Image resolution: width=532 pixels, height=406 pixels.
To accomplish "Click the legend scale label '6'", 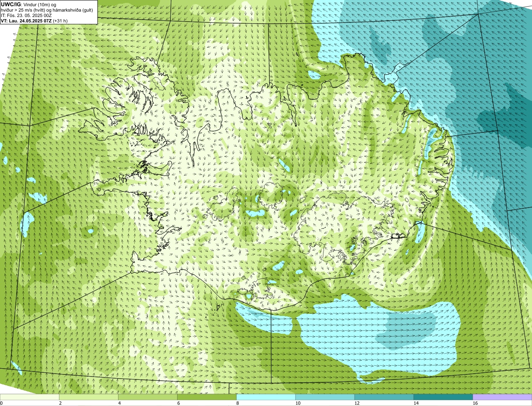I will (x=178, y=403).
